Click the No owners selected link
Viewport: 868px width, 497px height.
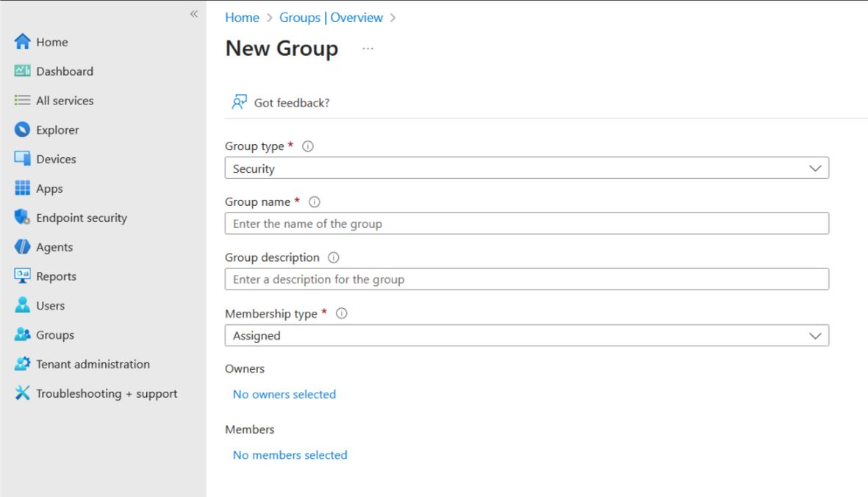284,395
